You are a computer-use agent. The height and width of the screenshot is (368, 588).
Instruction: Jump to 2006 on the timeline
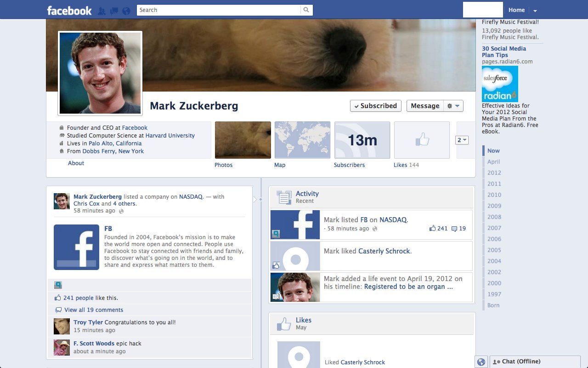click(494, 239)
